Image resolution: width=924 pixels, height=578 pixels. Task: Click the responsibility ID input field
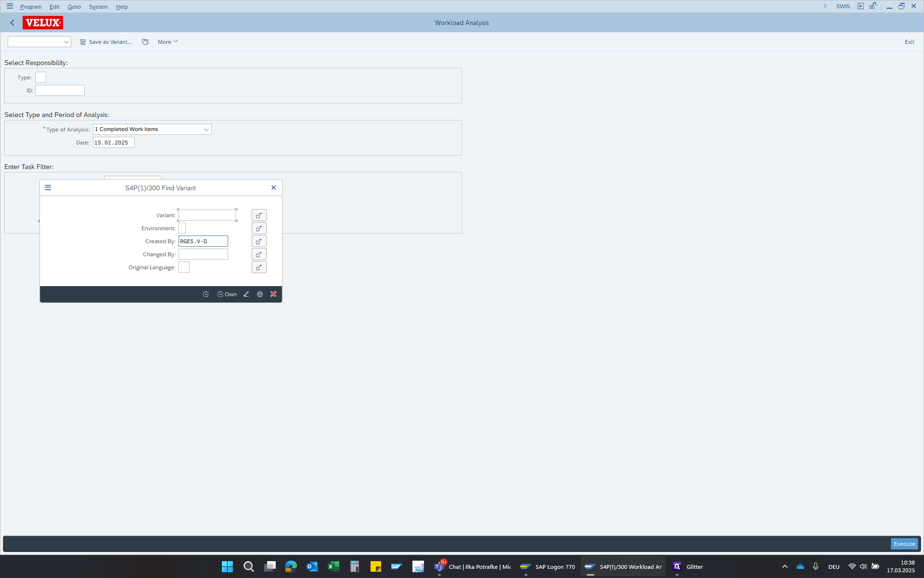click(60, 91)
